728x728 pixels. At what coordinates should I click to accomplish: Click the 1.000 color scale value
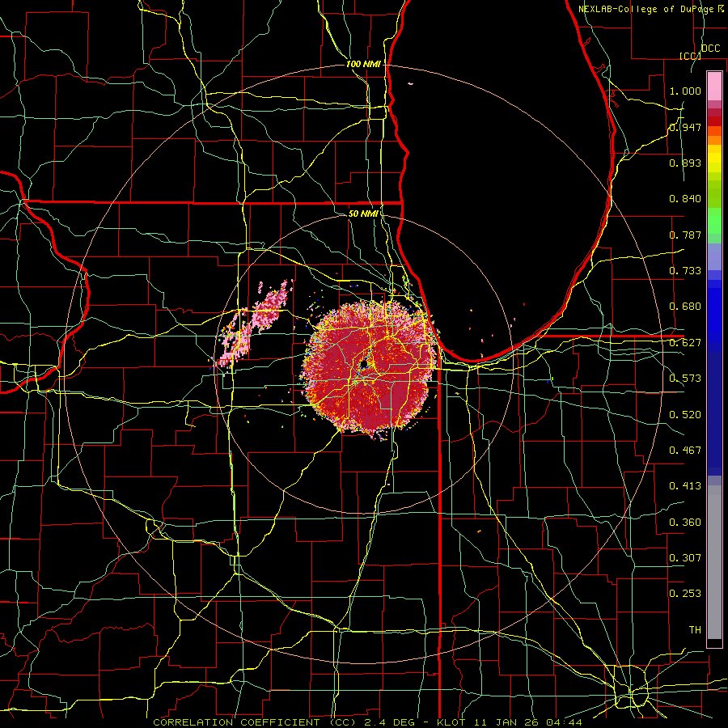685,91
